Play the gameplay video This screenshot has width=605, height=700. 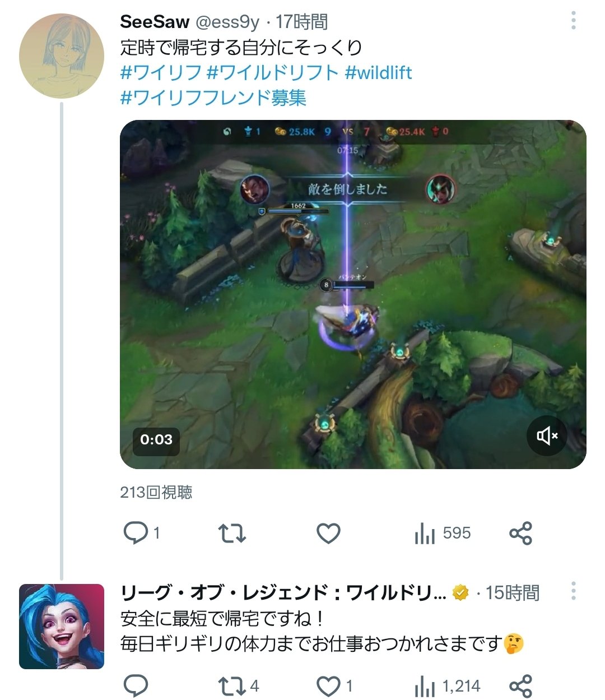tap(353, 294)
